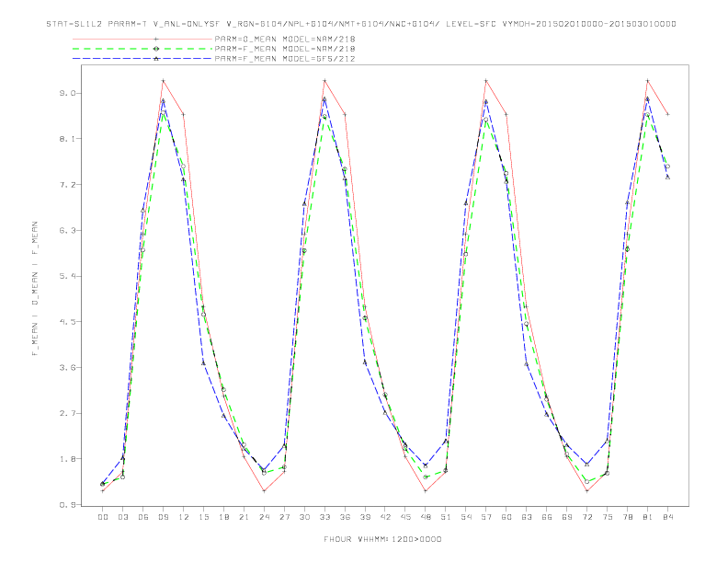Click x-axis tick label 60
Screen dimensions: 728x563
[x=506, y=517]
